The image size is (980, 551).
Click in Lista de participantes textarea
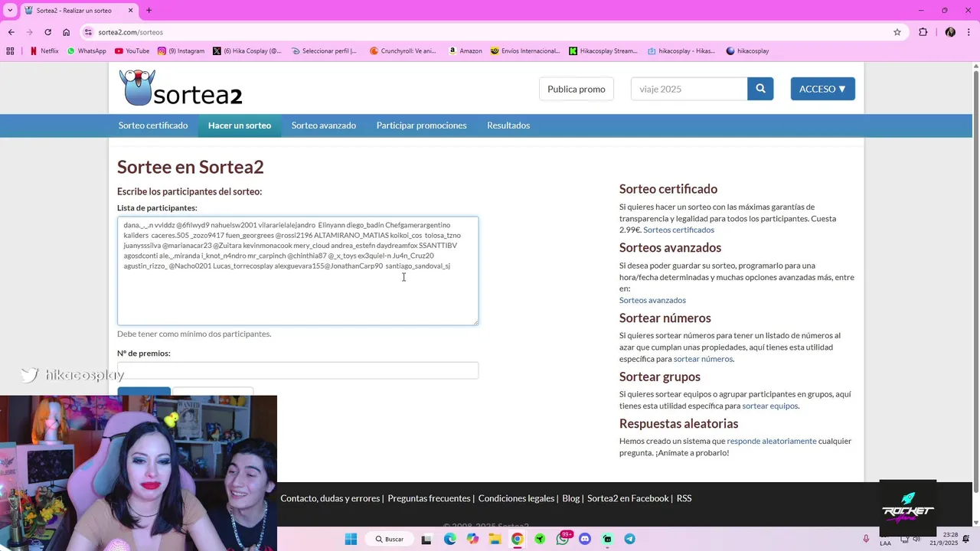tap(298, 271)
